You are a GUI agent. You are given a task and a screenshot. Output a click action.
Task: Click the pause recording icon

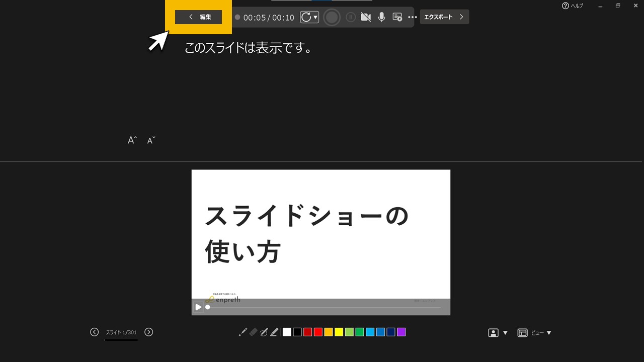point(350,17)
